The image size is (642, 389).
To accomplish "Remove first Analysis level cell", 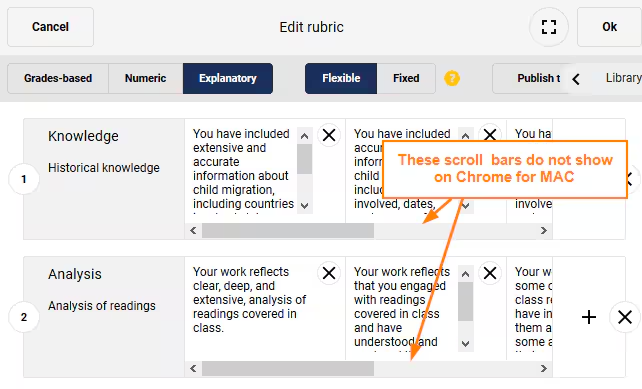I will [x=329, y=273].
